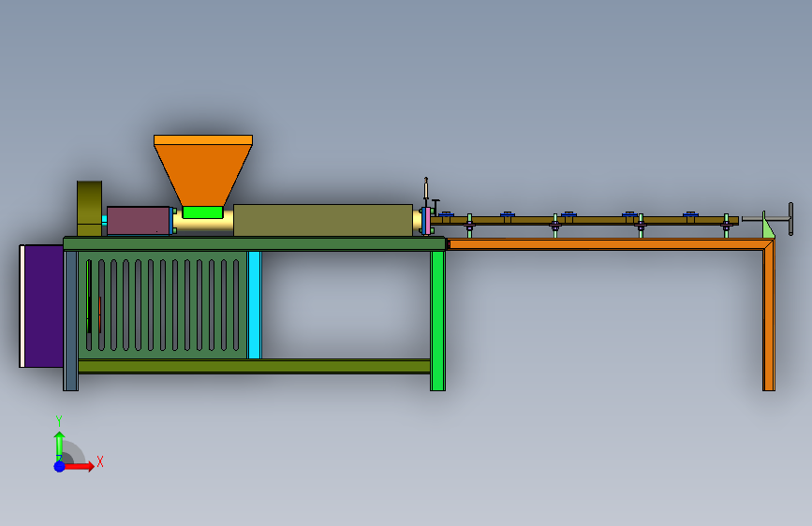Select the olive extruder barrel cover
The height and width of the screenshot is (526, 812).
(x=322, y=220)
